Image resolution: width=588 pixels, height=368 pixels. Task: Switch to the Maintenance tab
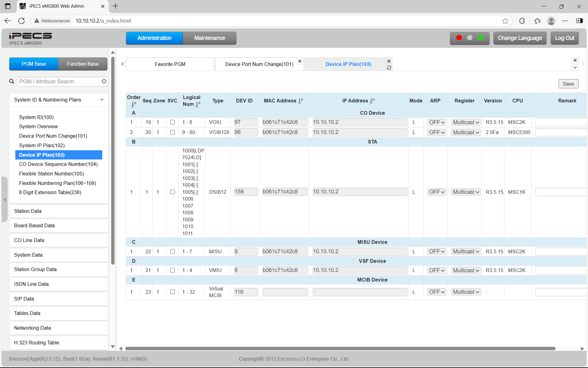[209, 38]
